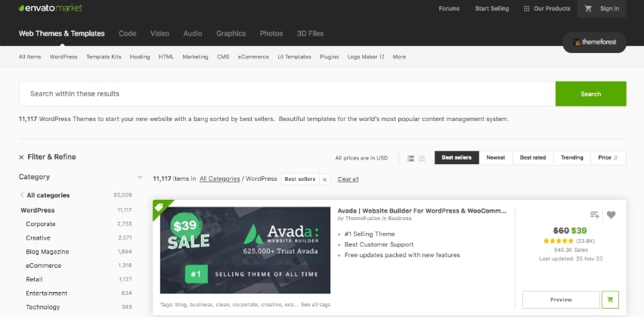
Task: Click the Clear all filters link
Action: 348,179
